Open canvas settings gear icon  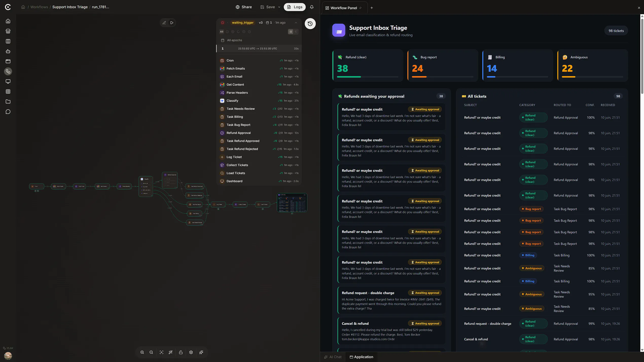pyautogui.click(x=191, y=352)
